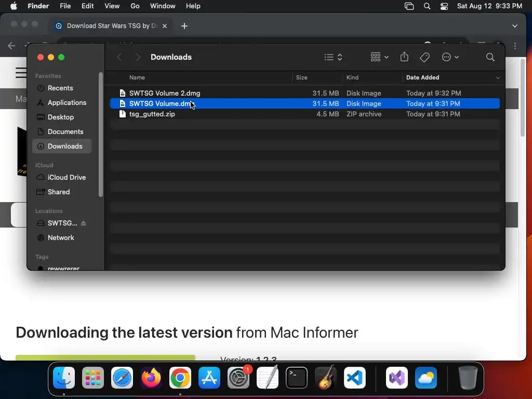Open GarageBand from the Dock
This screenshot has height=399, width=532.
[x=326, y=378]
